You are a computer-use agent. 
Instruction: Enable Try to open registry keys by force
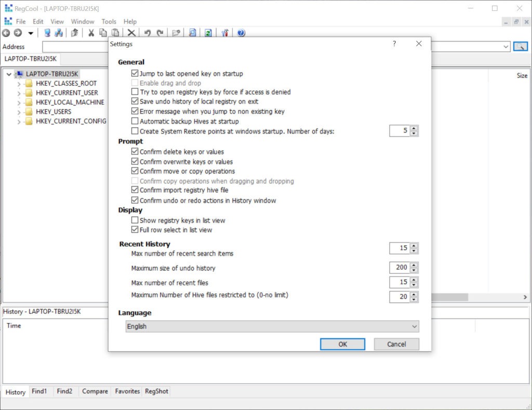[135, 91]
